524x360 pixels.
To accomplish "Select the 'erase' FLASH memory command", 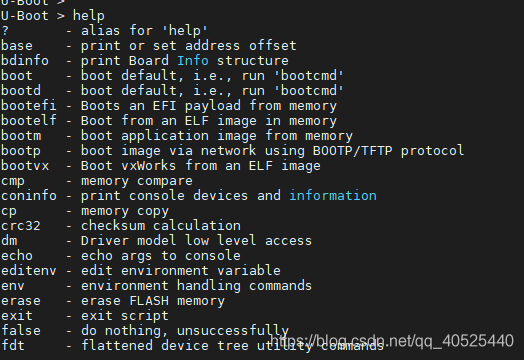I will point(113,301).
